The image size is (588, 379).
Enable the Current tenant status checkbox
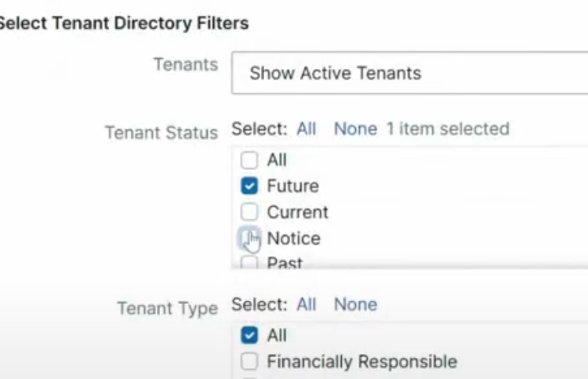(249, 212)
